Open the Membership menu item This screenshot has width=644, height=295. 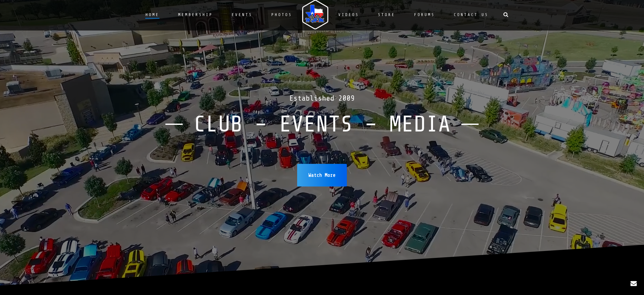coord(195,15)
